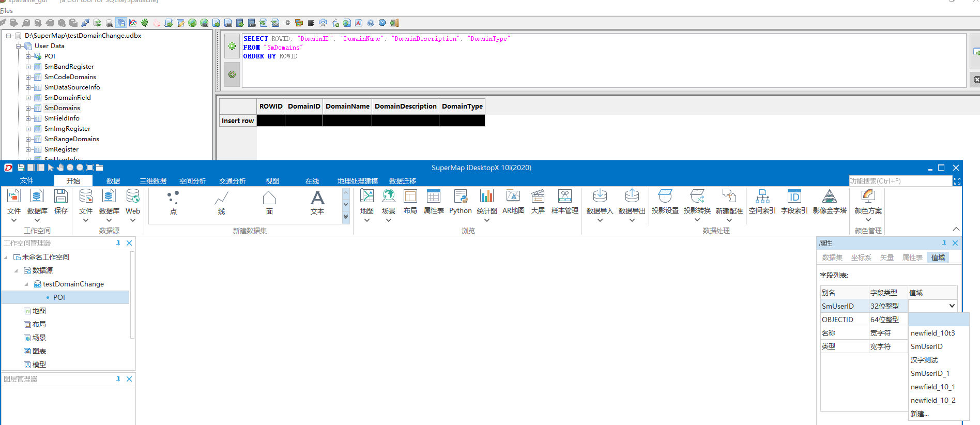Switch to the 属性表 properties tab
Image resolution: width=980 pixels, height=425 pixels.
click(912, 257)
